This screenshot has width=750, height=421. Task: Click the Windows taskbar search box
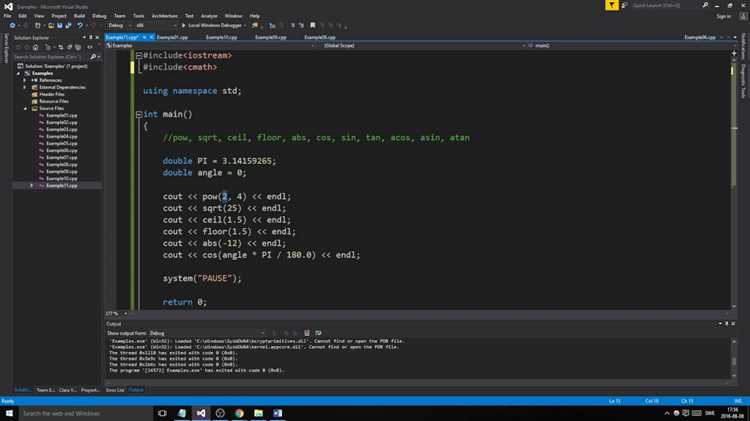tap(86, 413)
